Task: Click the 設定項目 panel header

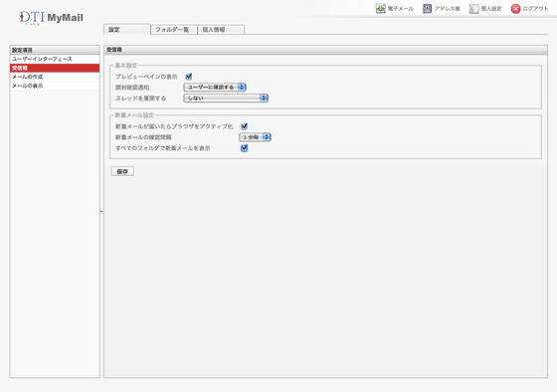Action: point(55,50)
